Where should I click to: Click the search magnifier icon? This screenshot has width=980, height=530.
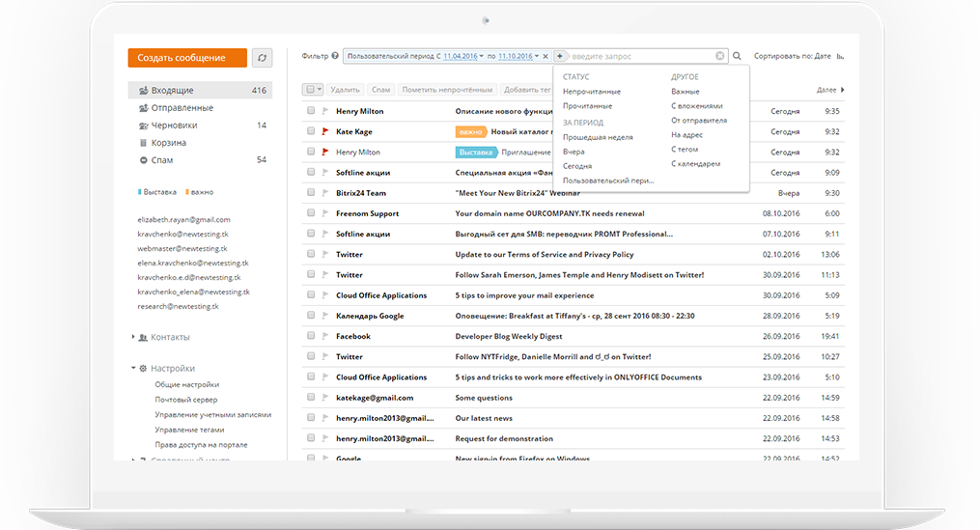pyautogui.click(x=738, y=57)
